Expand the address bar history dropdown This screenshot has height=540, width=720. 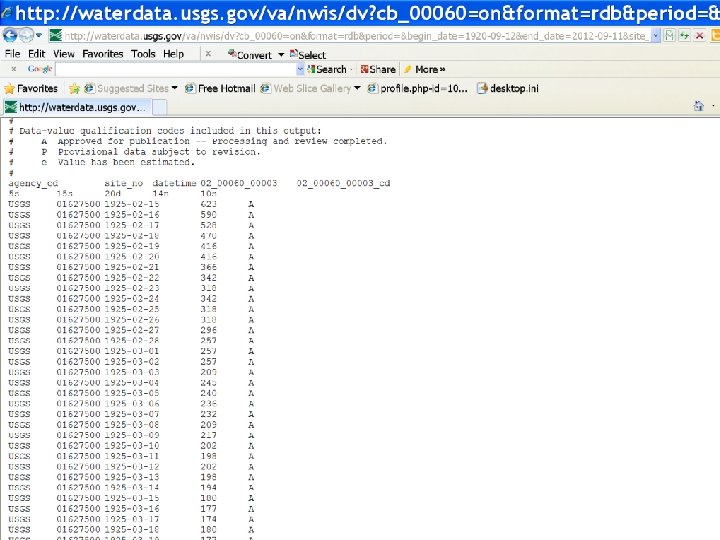(655, 35)
